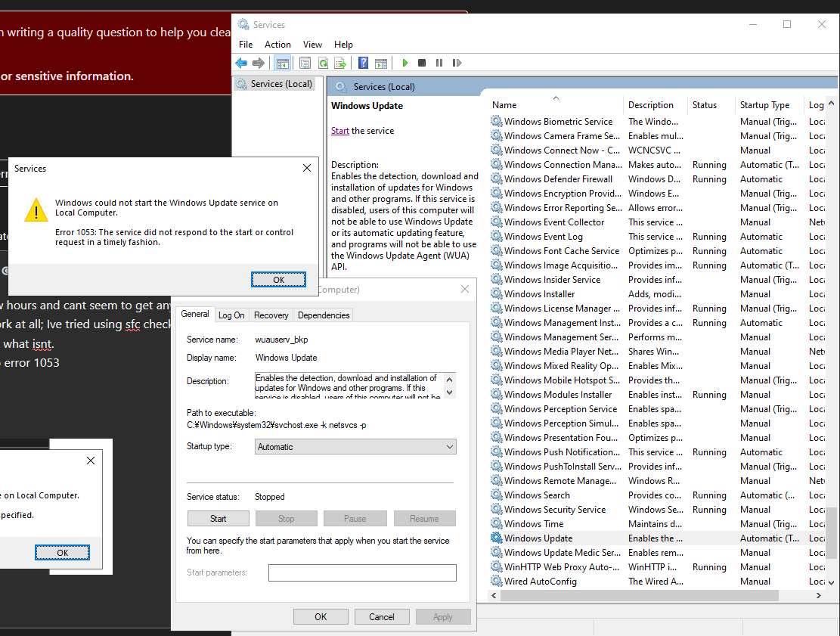The image size is (840, 636).
Task: Select Wired AutoConfig gear icon
Action: click(x=497, y=581)
